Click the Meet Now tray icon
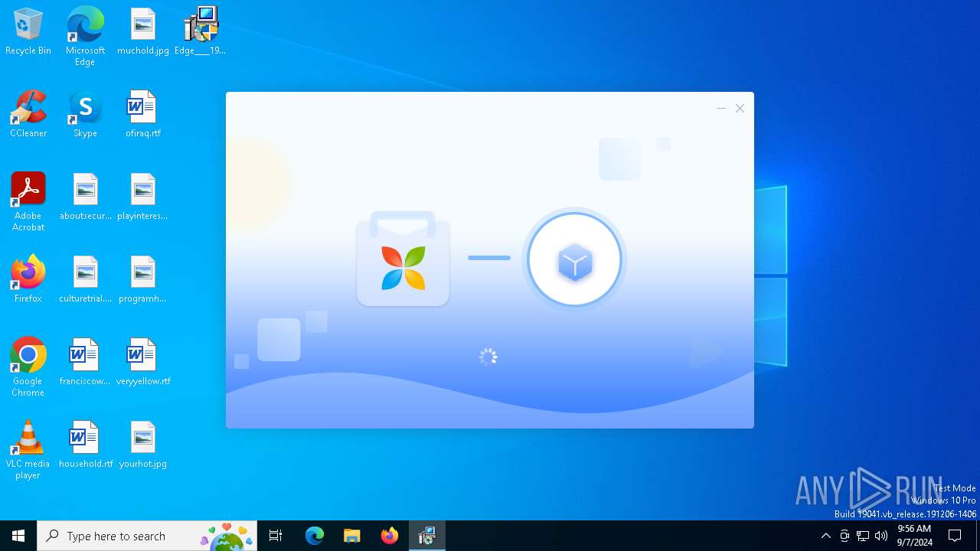 [844, 536]
